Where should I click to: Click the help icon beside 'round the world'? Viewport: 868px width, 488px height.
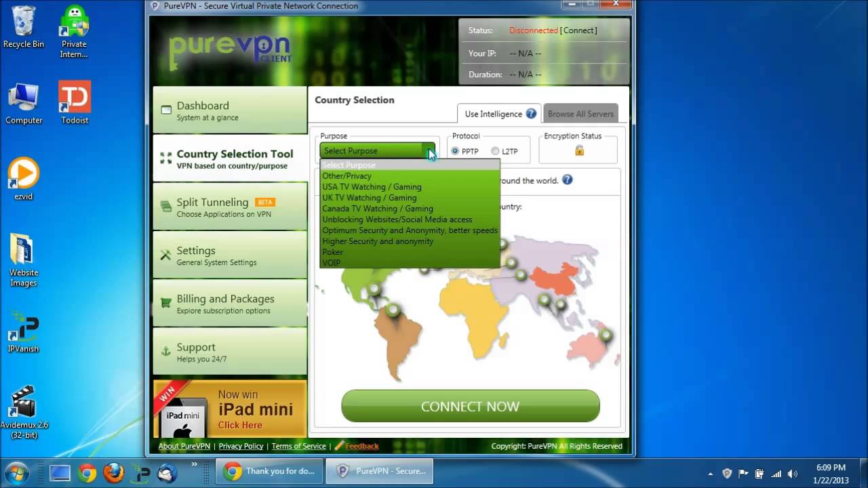(x=568, y=180)
